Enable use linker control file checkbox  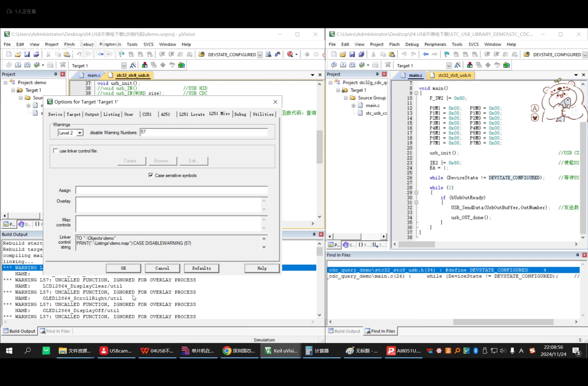pyautogui.click(x=55, y=151)
